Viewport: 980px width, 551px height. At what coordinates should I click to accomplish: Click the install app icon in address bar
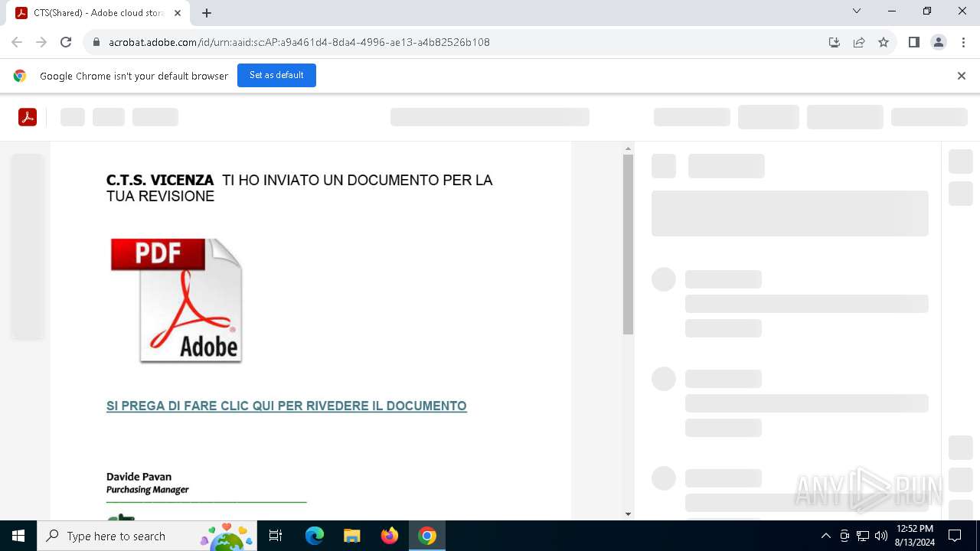[x=835, y=42]
